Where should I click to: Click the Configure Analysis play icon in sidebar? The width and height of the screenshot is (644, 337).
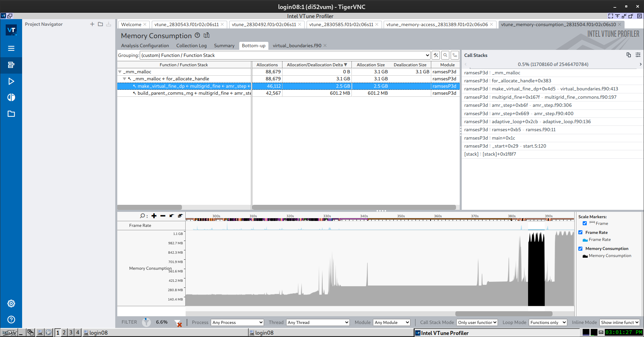pyautogui.click(x=11, y=81)
